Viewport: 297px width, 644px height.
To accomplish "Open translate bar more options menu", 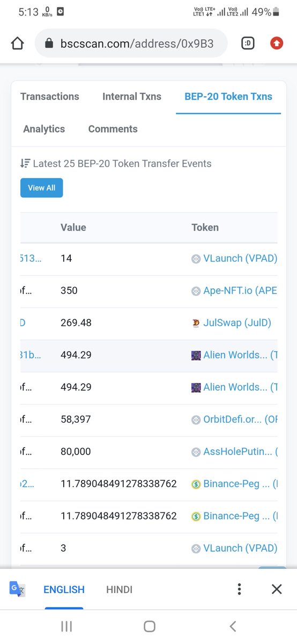I will [x=239, y=589].
